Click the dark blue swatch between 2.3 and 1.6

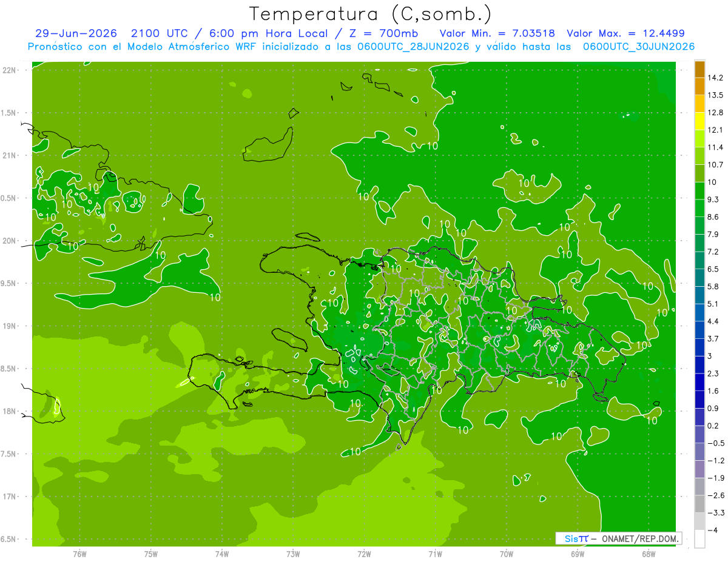point(699,382)
